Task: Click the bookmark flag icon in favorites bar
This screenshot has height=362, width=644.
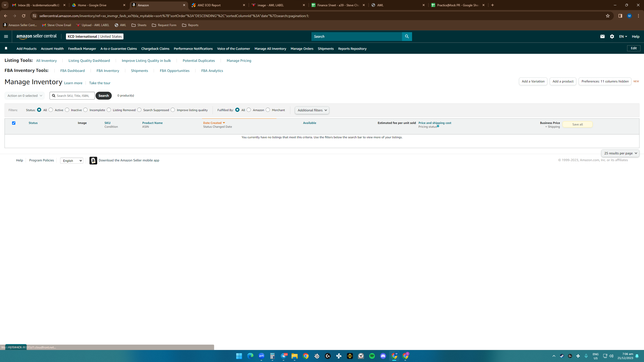Action: coord(6,48)
